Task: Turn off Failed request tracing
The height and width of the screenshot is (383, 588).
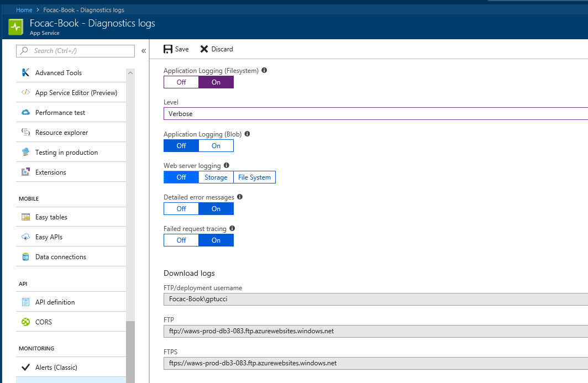Action: 181,240
